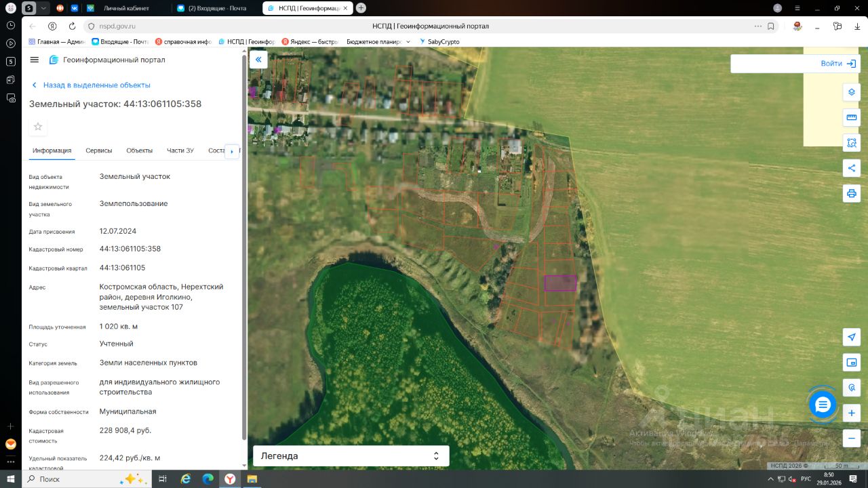Open Yandex home button in toolbar
868x488 pixels.
52,26
